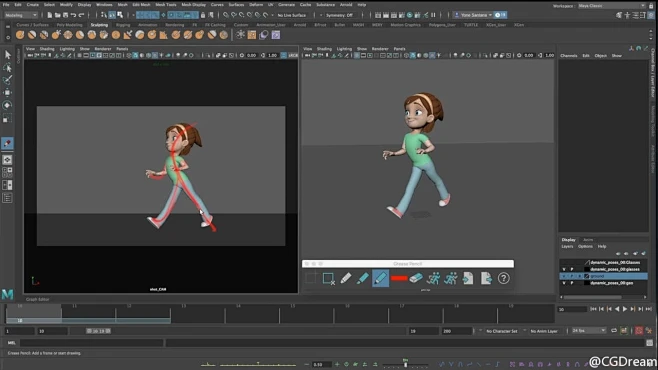Click the undo arrow icon
The image size is (658, 370).
[x=73, y=15]
